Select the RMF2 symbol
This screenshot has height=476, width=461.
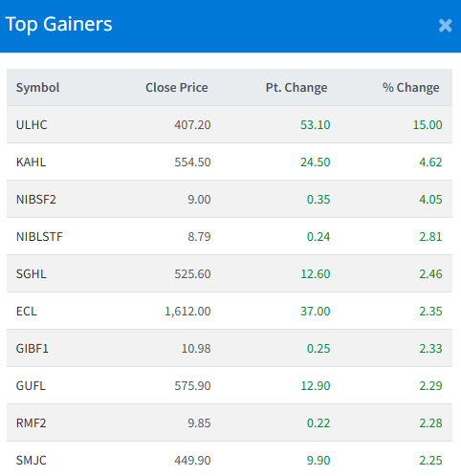pos(31,422)
